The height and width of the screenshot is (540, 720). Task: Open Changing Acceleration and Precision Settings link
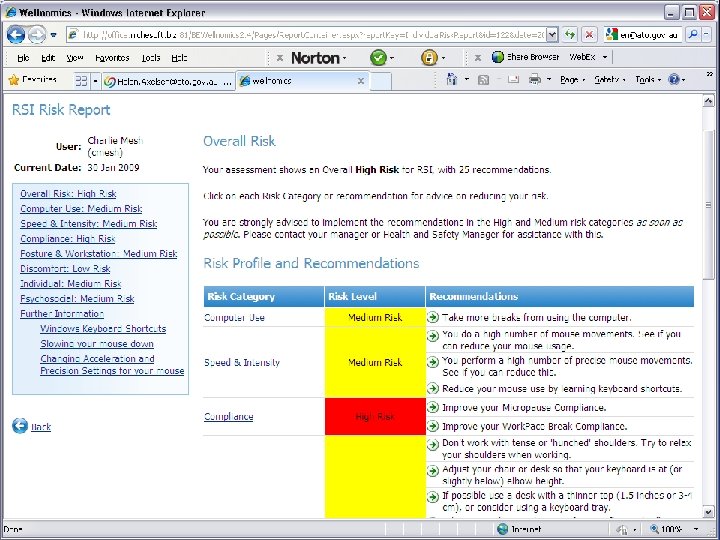(112, 365)
